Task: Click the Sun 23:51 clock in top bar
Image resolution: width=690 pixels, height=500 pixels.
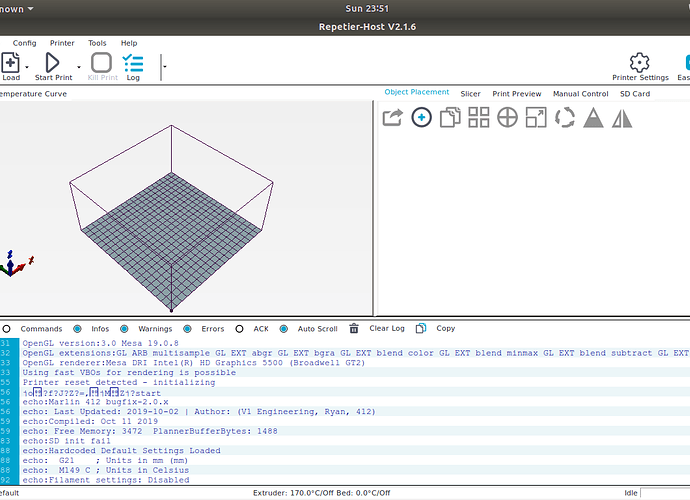Action: point(367,9)
